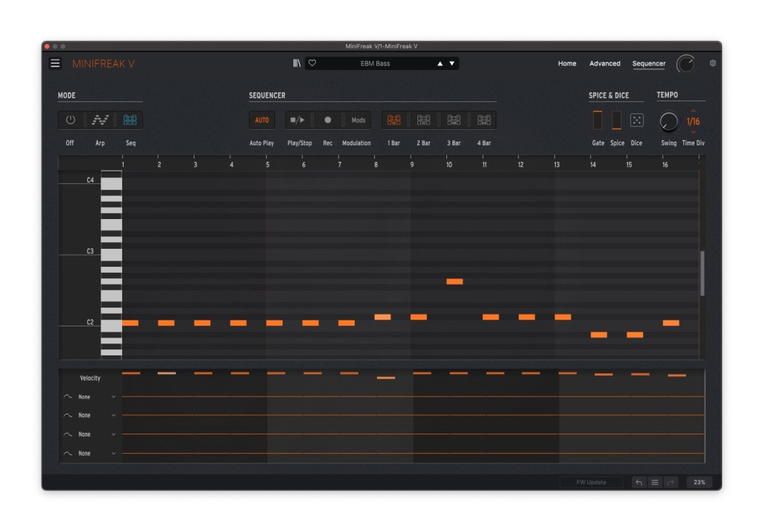Turn the mode Off with power button
The height and width of the screenshot is (532, 763).
tap(70, 120)
